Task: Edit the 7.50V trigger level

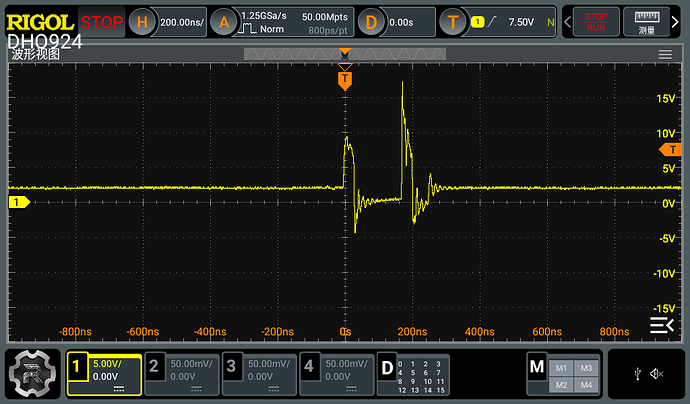Action: (x=521, y=22)
